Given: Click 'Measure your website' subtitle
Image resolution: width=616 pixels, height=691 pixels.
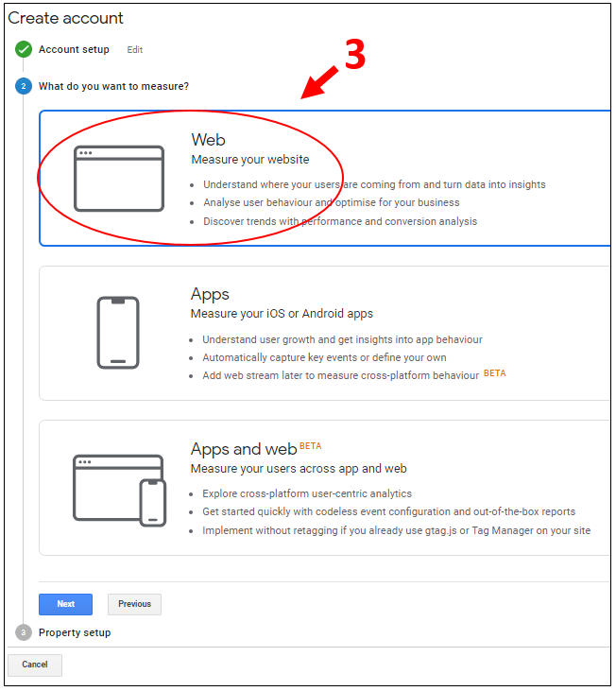Looking at the screenshot, I should click(x=250, y=160).
